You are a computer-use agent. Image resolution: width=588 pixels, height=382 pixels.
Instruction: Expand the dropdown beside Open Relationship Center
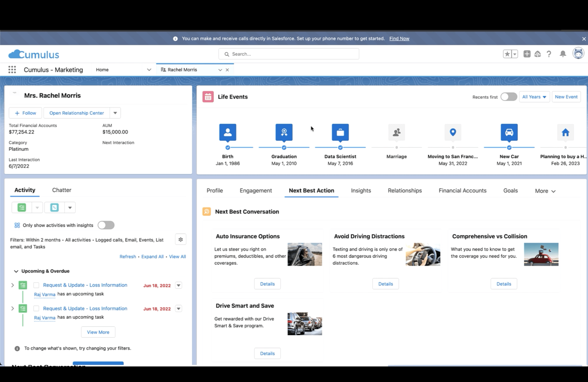pyautogui.click(x=115, y=113)
